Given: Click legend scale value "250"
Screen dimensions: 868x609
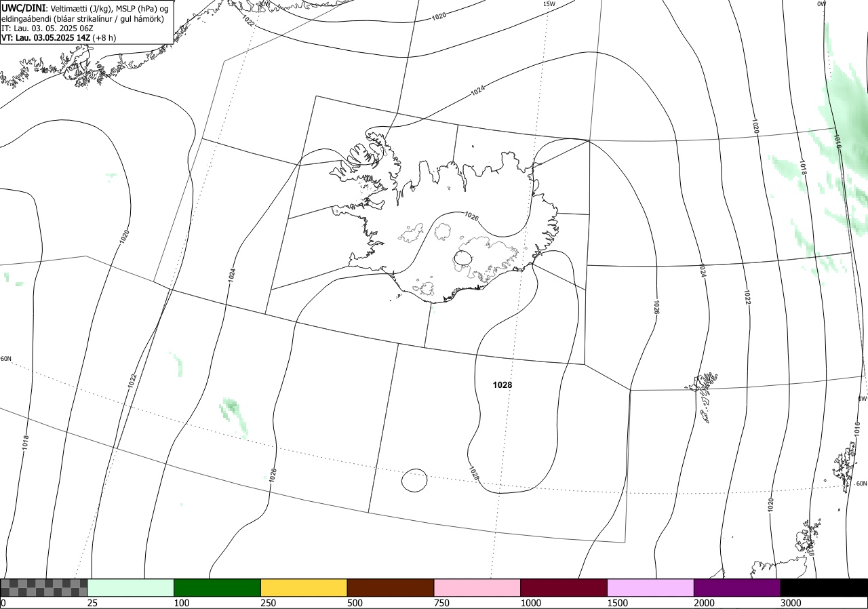Looking at the screenshot, I should (269, 603).
